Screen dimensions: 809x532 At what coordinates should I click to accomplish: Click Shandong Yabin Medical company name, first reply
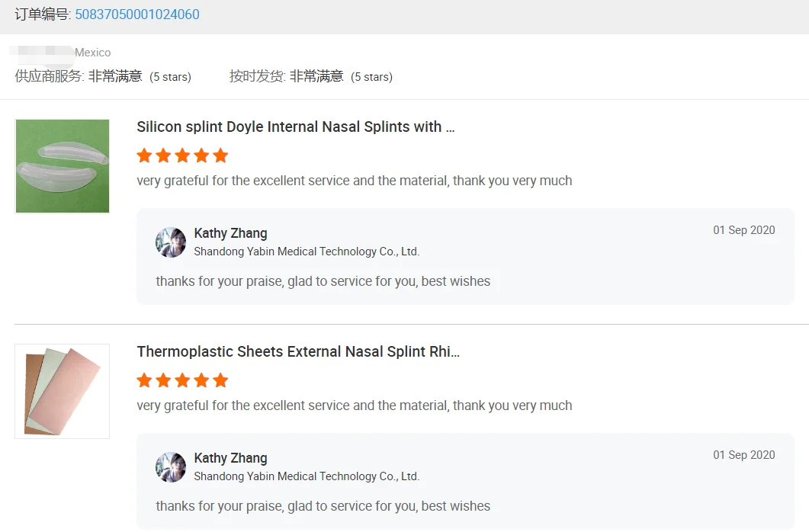[x=307, y=252]
